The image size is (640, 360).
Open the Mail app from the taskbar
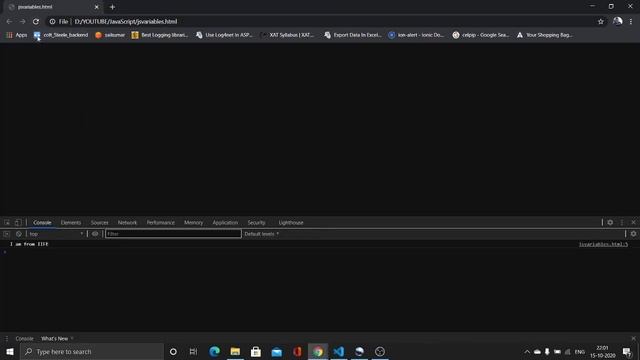pos(277,351)
